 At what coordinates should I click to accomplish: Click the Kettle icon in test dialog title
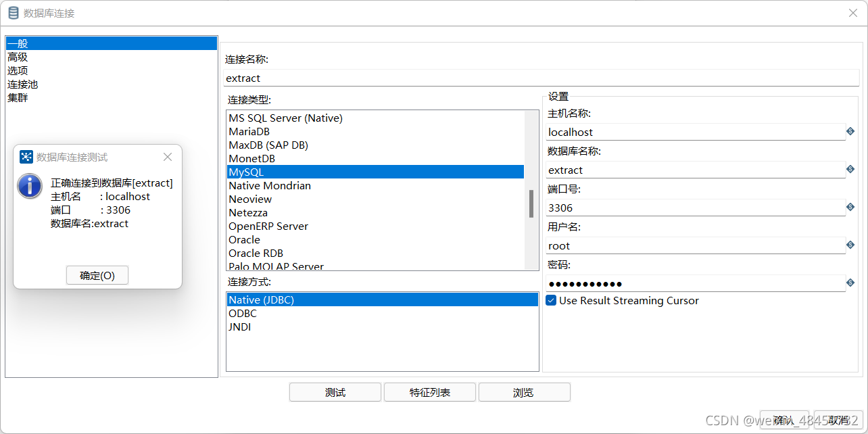tap(26, 157)
